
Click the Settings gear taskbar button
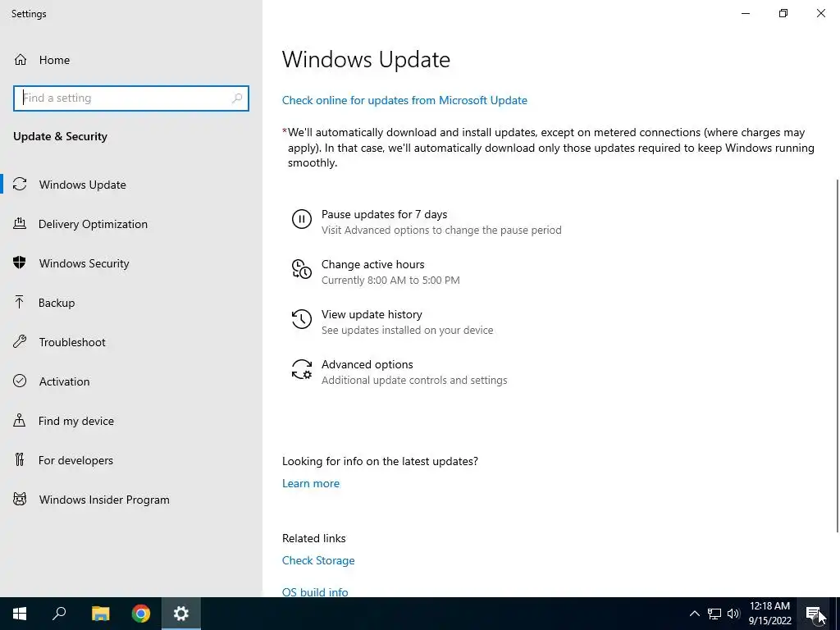(x=181, y=614)
